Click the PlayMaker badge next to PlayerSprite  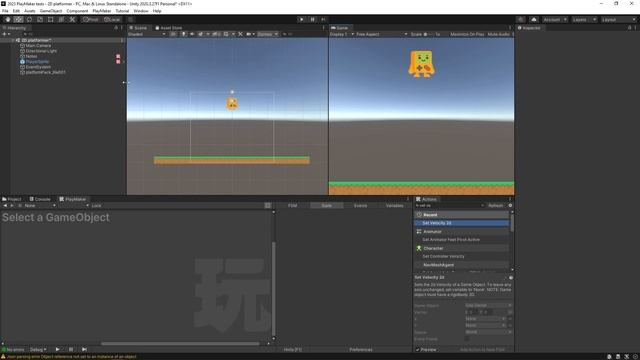tap(118, 62)
